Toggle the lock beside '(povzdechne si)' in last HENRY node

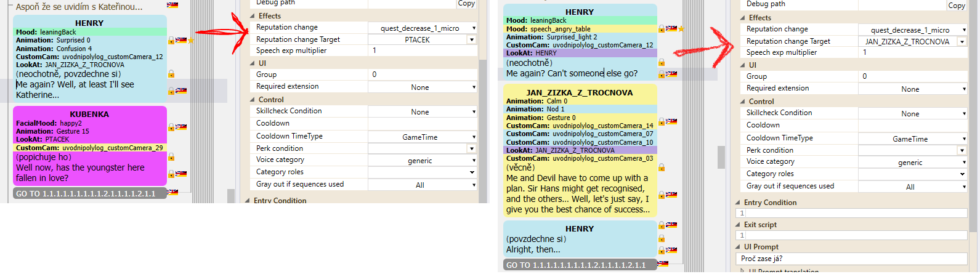pos(662,239)
